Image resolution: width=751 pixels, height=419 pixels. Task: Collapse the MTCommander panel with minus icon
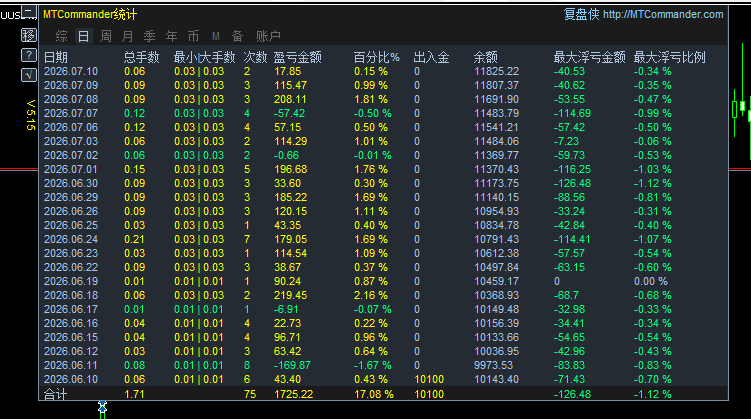pos(29,11)
